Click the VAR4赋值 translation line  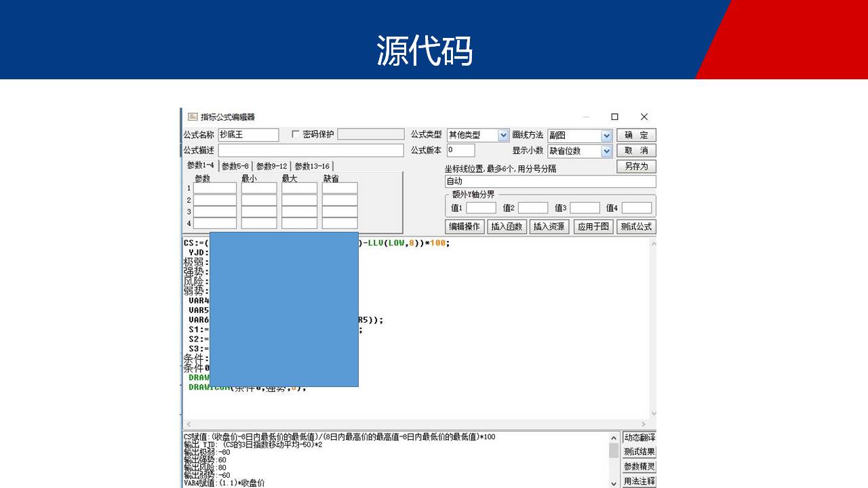pos(224,483)
